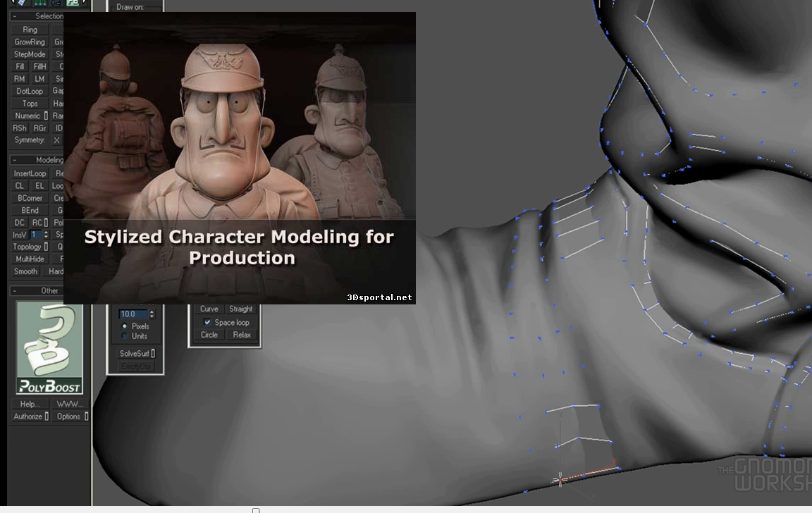812x513 pixels.
Task: Click the Circle button
Action: point(209,335)
